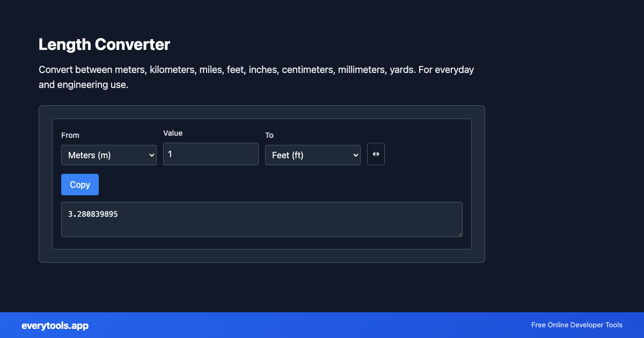
Task: Click the resize grip on the result area
Action: coord(460,234)
